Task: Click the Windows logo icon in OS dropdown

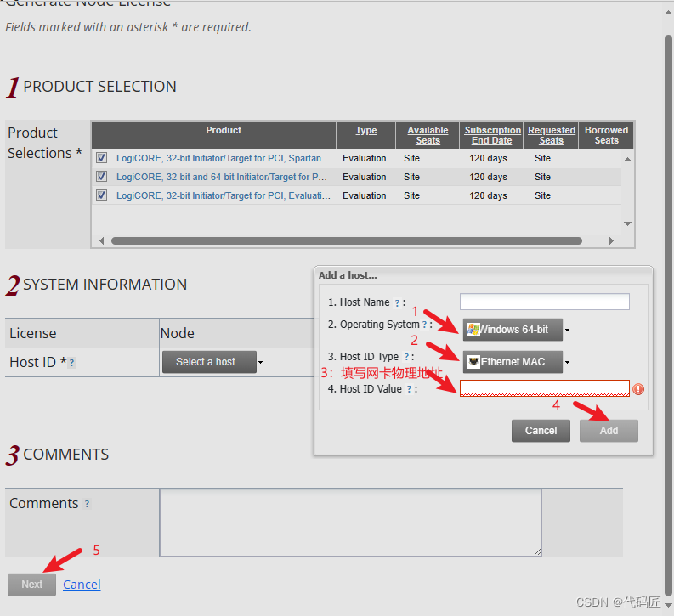Action: click(473, 330)
